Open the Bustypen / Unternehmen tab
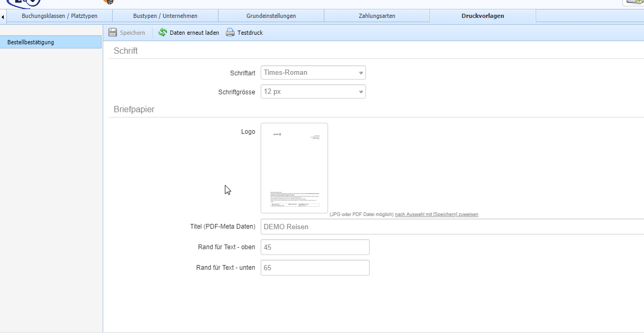The height and width of the screenshot is (333, 644). coord(165,16)
